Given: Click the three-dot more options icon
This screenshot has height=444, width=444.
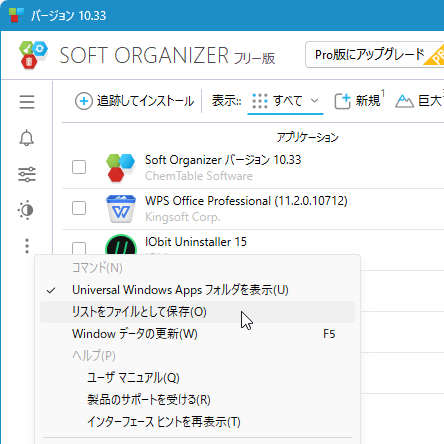Looking at the screenshot, I should pos(27,246).
